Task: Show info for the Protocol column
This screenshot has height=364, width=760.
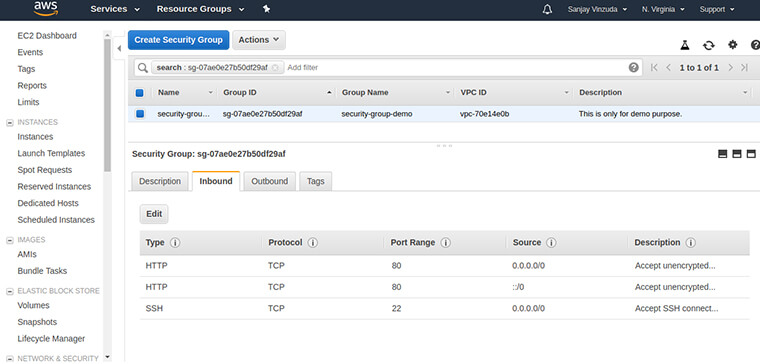Action: (313, 243)
